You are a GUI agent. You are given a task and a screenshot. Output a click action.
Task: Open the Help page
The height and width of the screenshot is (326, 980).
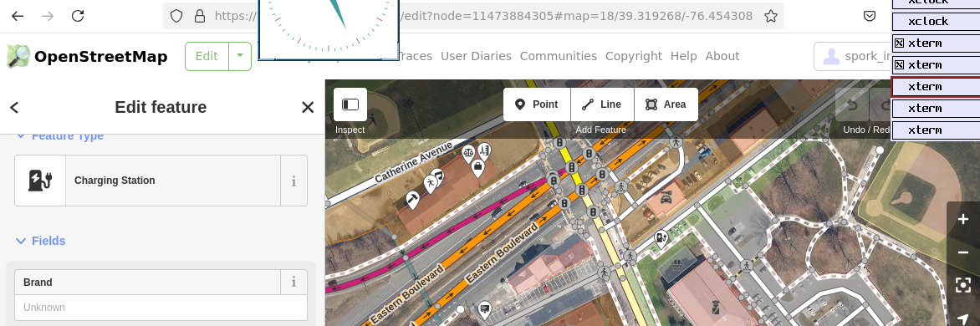[684, 56]
